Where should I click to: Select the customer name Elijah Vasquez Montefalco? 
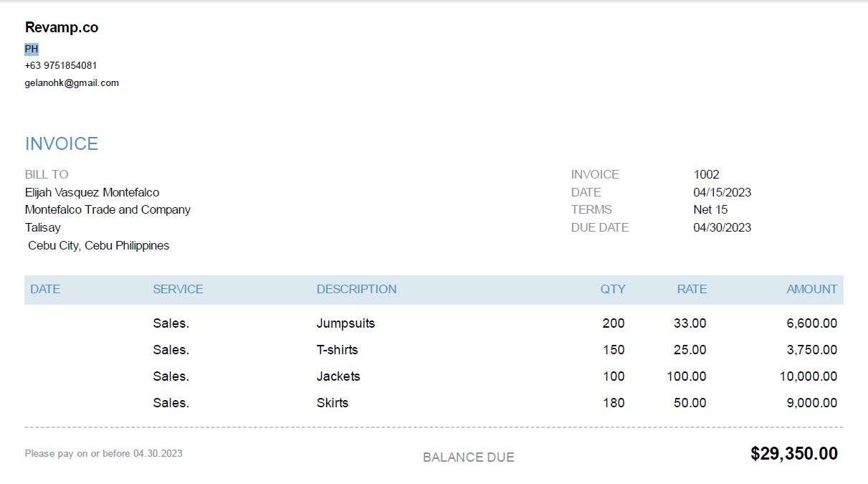[92, 192]
